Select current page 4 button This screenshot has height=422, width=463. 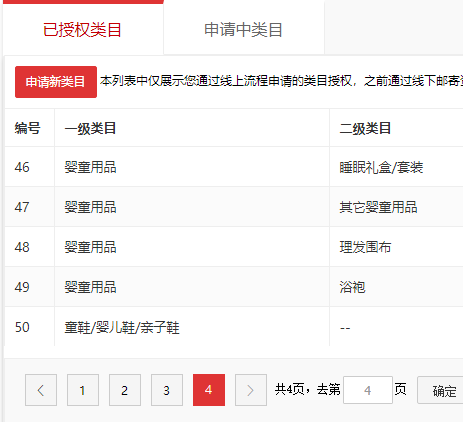click(x=209, y=390)
